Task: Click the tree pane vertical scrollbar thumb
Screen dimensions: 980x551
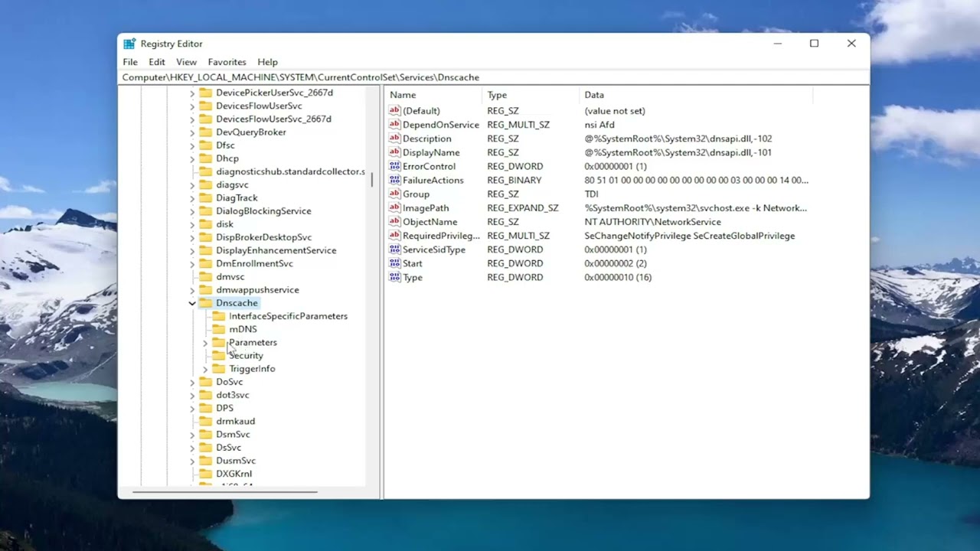Action: coord(372,180)
